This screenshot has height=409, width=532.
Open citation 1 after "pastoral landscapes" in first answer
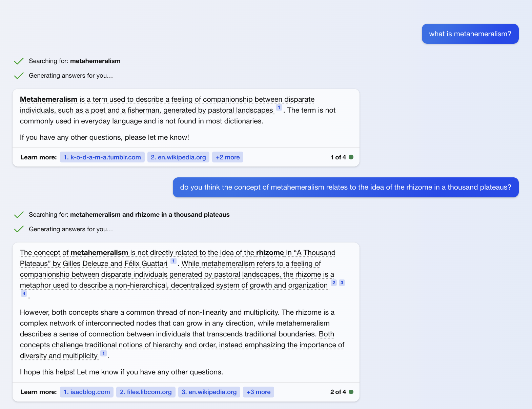(279, 108)
